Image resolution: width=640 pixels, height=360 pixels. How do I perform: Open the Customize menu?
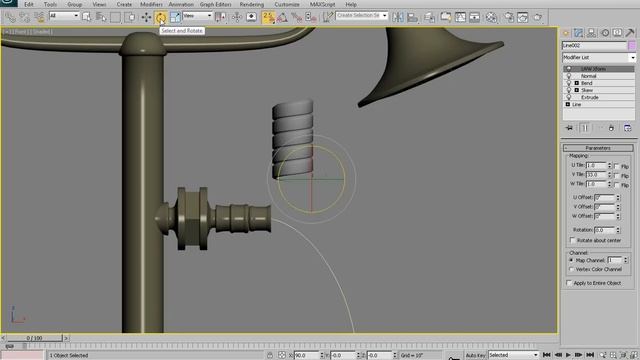(x=287, y=4)
